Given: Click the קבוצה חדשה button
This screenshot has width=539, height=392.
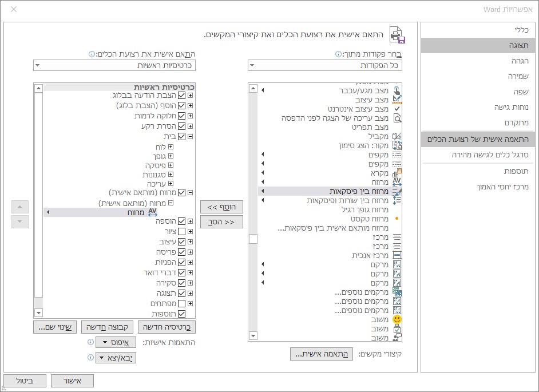Looking at the screenshot, I should tap(107, 327).
